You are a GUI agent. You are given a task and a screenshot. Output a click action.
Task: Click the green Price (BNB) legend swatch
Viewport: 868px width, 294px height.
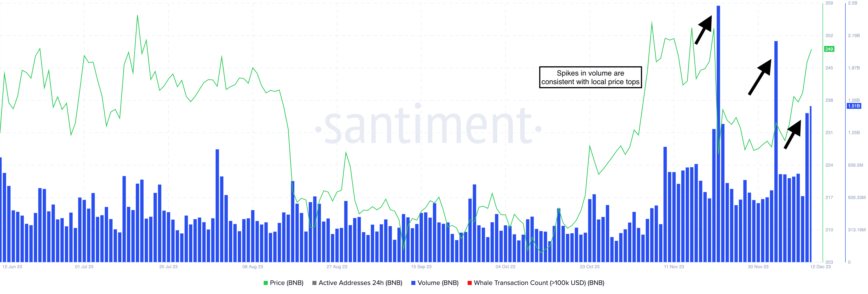(266, 283)
